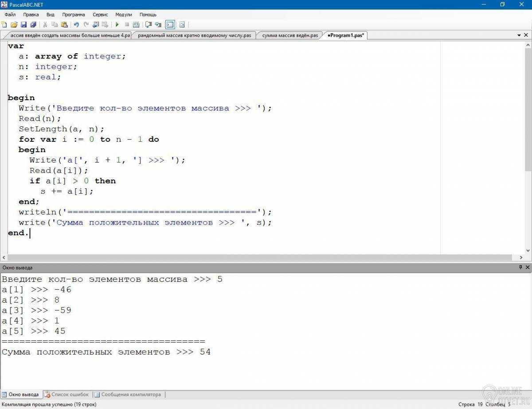Redo the last undone edit
This screenshot has height=409, width=532.
coord(86,24)
